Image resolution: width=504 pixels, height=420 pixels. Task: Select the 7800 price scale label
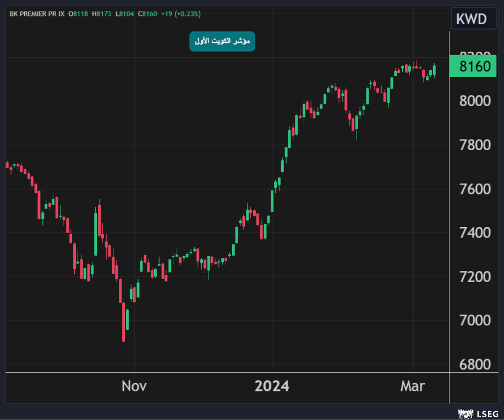coord(474,145)
